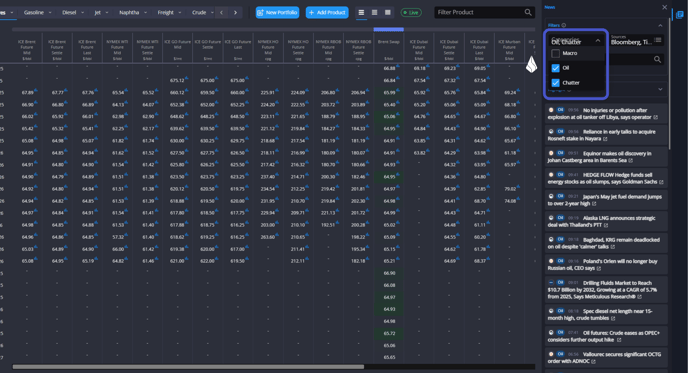
Task: Click the 69.24 ICE Murban Future cell
Action: click(x=509, y=93)
